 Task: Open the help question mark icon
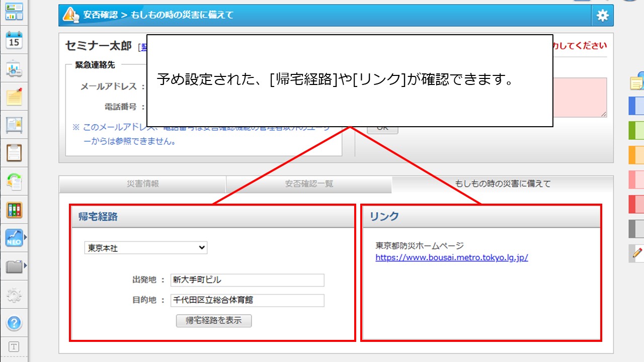click(14, 323)
